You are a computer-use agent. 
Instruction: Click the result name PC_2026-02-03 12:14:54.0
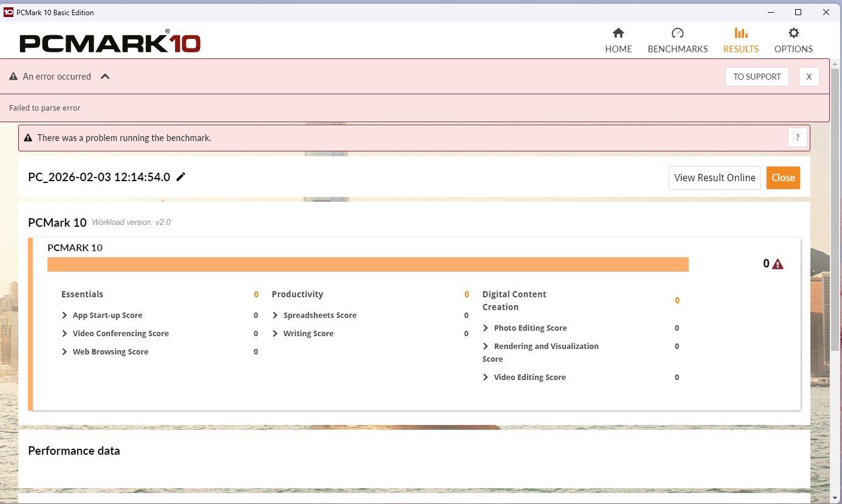tap(99, 177)
